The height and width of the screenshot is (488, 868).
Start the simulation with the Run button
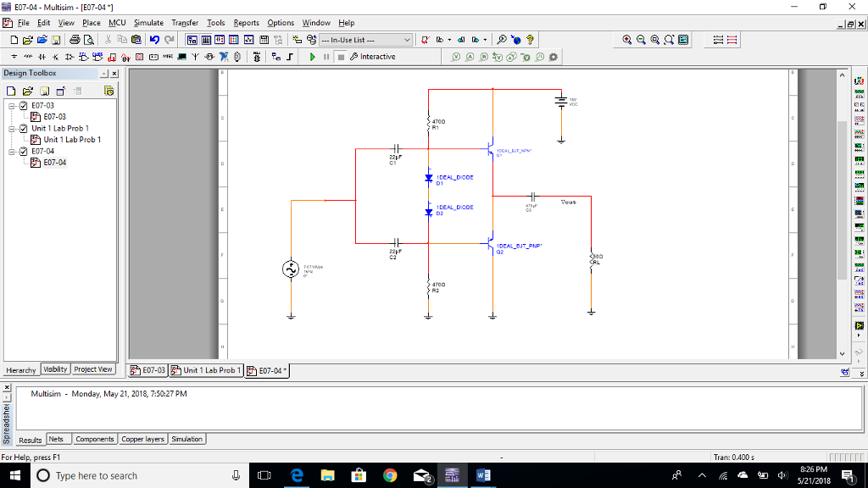312,57
